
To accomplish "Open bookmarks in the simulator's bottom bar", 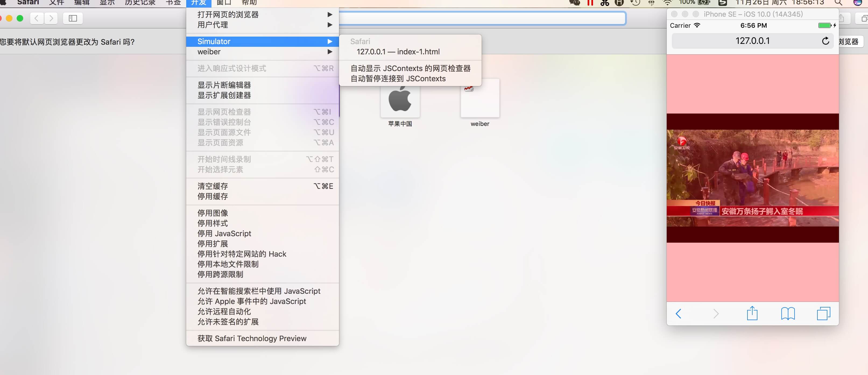I will 788,313.
